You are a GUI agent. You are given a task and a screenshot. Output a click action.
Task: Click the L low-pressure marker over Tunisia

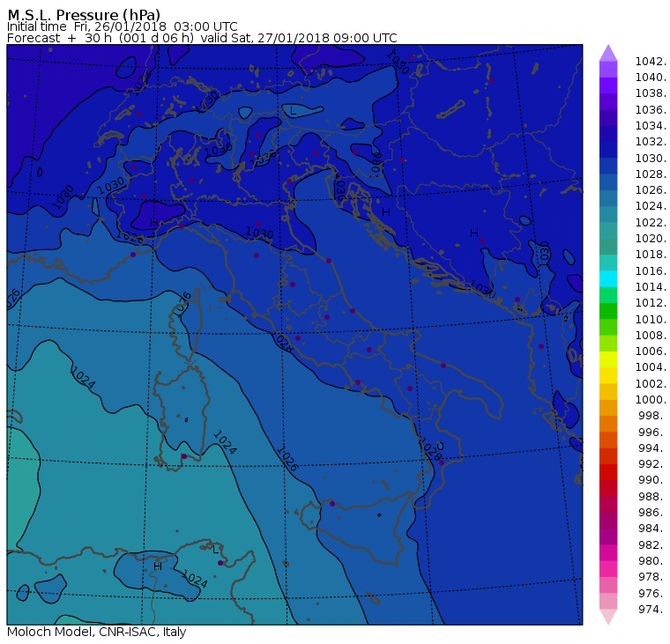point(215,550)
